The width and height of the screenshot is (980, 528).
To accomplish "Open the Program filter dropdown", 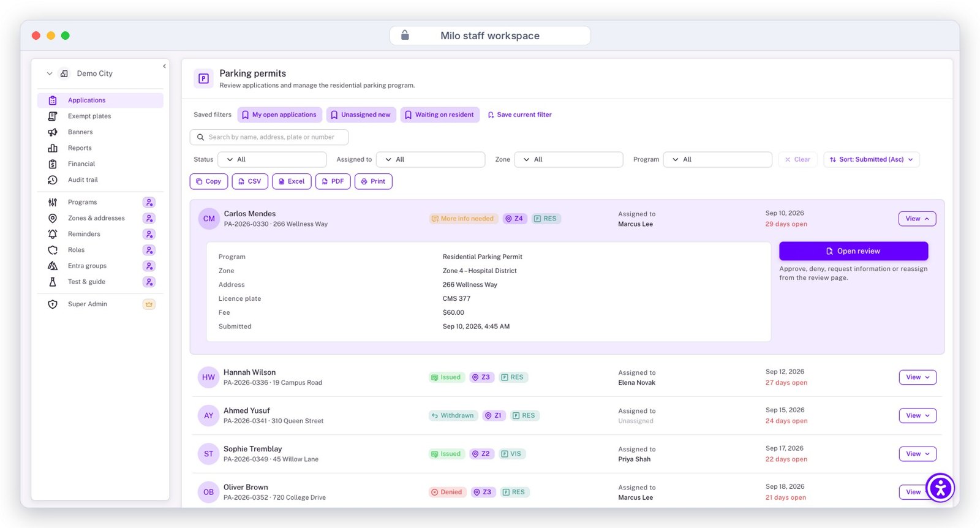I will [717, 159].
